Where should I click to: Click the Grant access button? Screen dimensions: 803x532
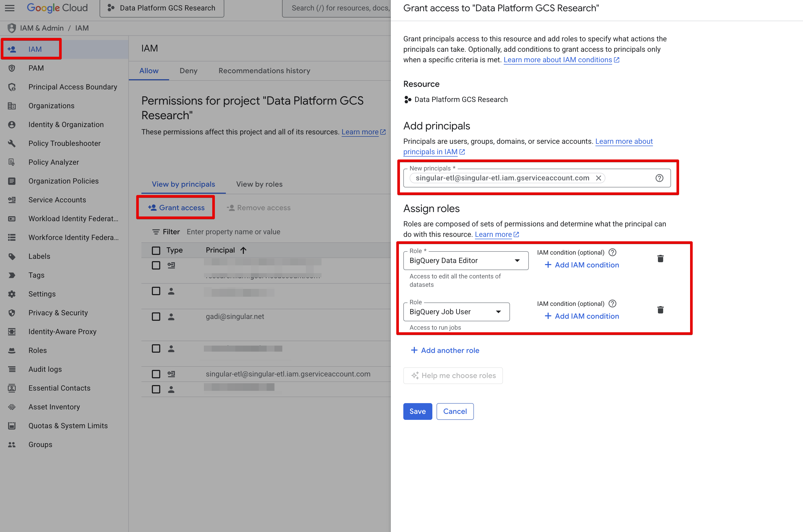(176, 208)
